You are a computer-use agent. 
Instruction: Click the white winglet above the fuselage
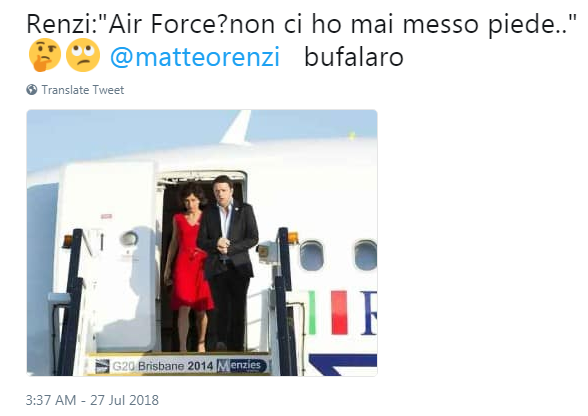coord(237,127)
